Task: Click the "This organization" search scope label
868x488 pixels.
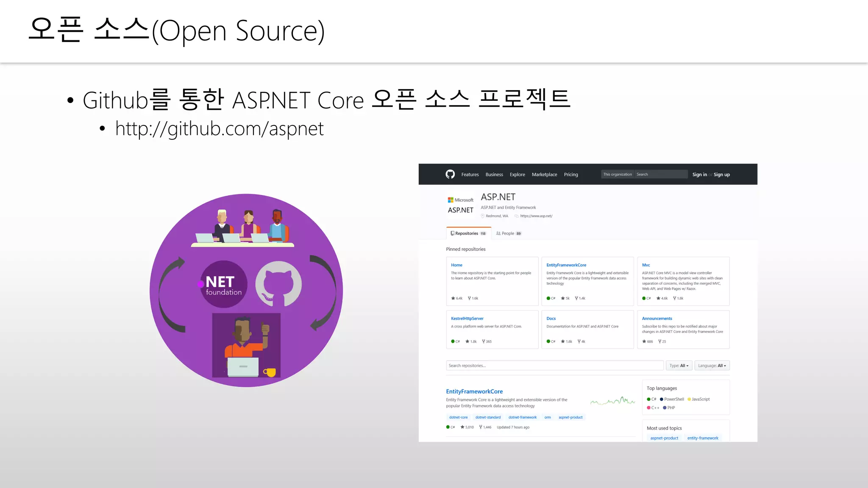Action: (618, 174)
